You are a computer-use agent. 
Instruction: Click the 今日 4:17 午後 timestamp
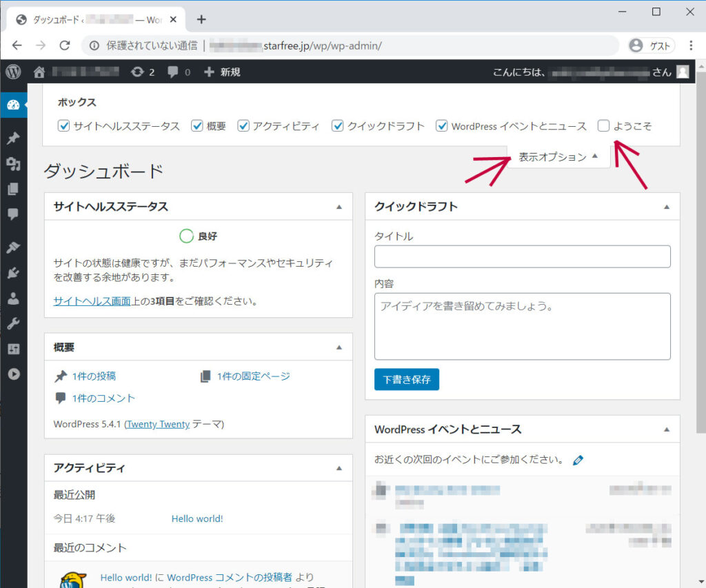pyautogui.click(x=84, y=518)
